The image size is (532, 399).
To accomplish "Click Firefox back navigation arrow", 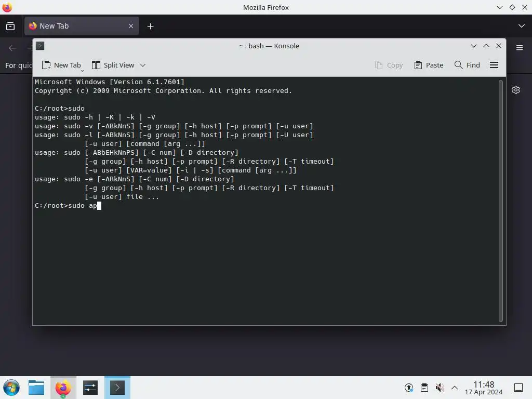I will pos(12,48).
